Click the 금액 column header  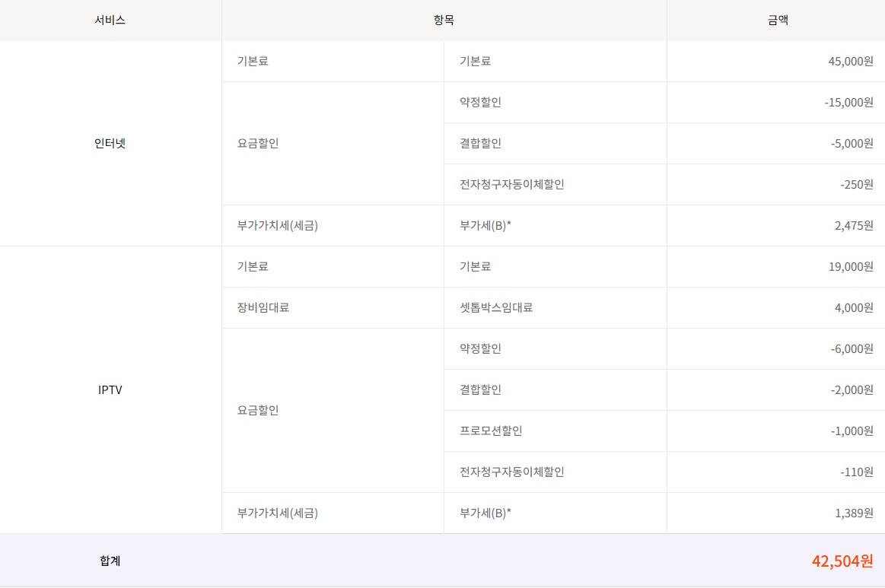tap(777, 21)
